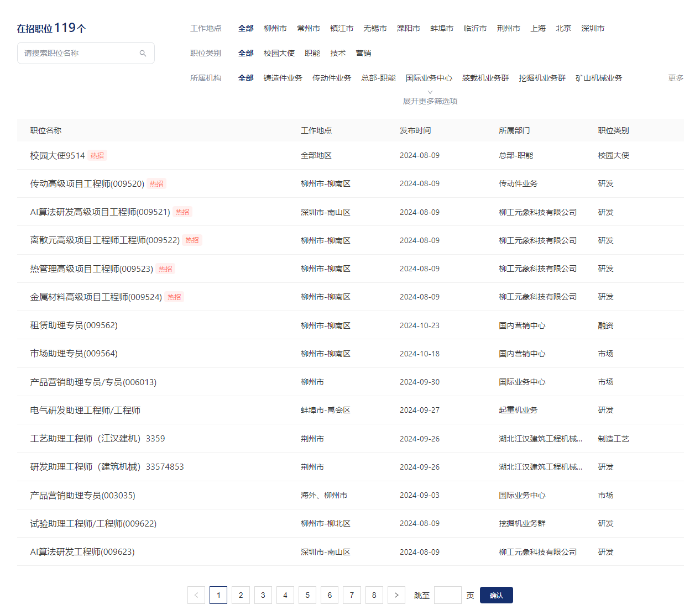Filter work location by 镇江市
The width and height of the screenshot is (700, 610).
[x=342, y=28]
